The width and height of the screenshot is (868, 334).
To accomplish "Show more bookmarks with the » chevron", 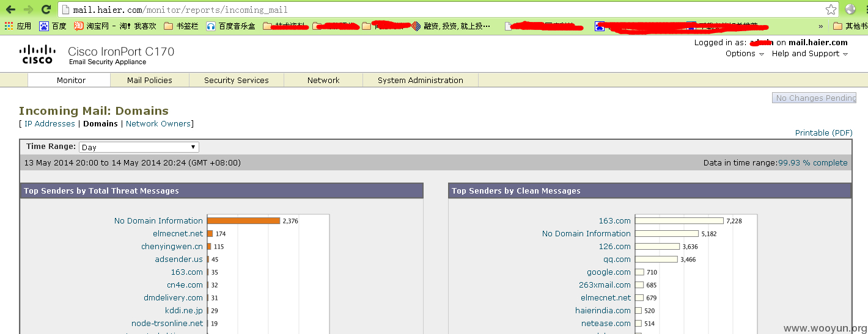I will pyautogui.click(x=822, y=26).
